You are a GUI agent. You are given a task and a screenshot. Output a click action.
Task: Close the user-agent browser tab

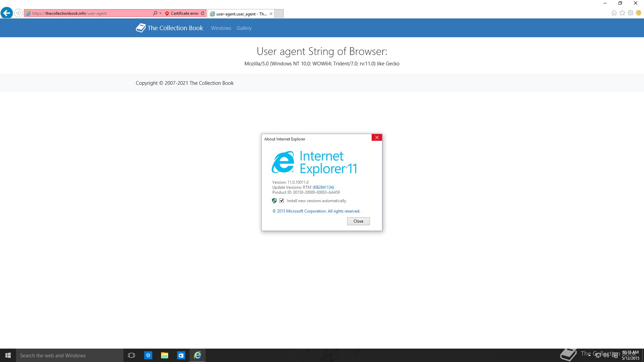[271, 14]
